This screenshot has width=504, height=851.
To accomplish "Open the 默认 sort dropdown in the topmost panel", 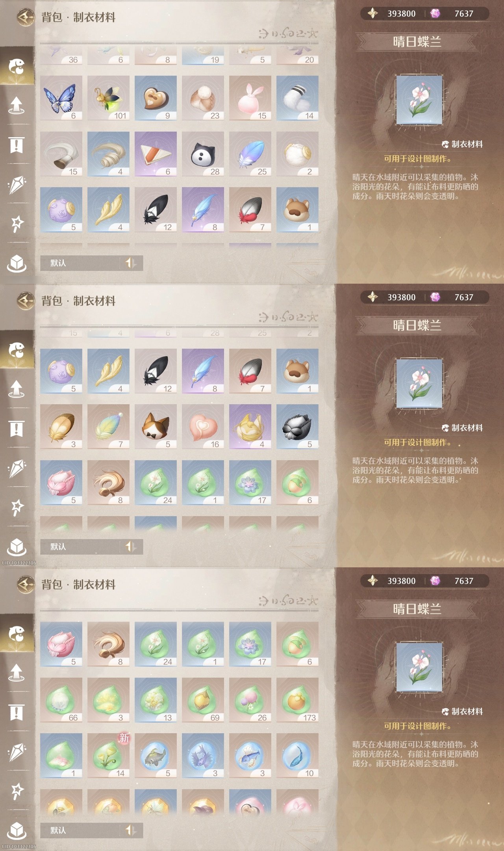I will (80, 263).
